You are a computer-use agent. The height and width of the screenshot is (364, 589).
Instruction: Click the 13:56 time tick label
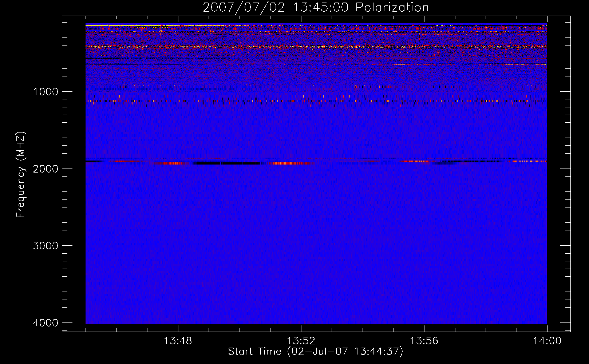click(x=424, y=341)
